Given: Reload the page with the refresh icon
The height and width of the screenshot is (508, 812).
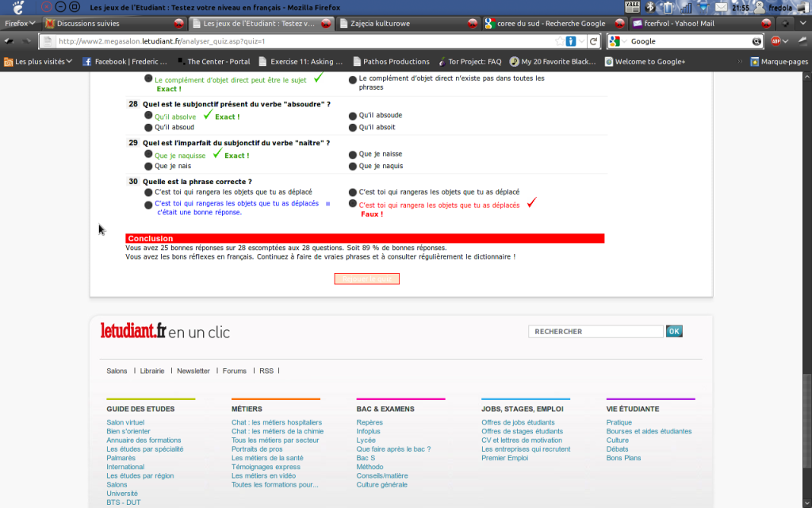Looking at the screenshot, I should pos(592,41).
